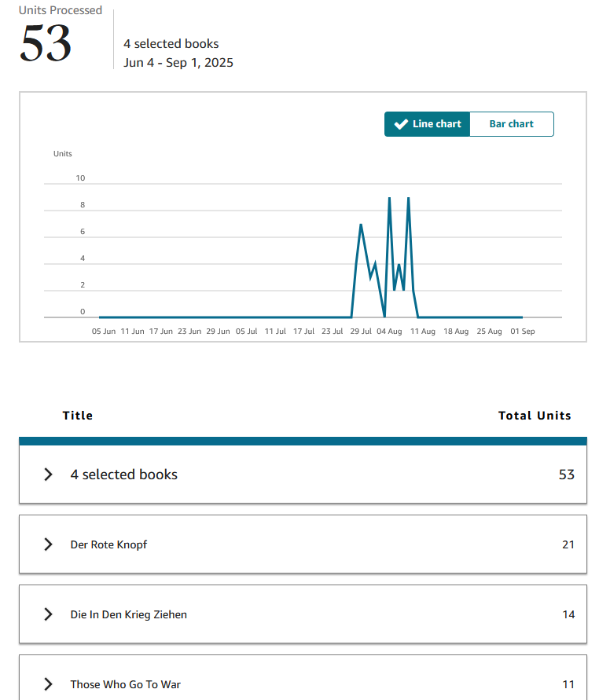Image resolution: width=599 pixels, height=700 pixels.
Task: Expand Der Rote Knopf row chevron
Action: pos(48,544)
